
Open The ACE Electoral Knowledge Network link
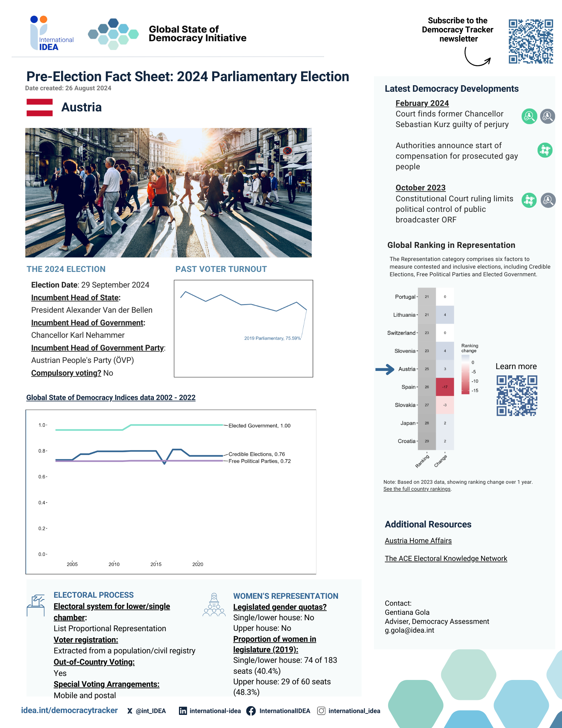pos(446,558)
